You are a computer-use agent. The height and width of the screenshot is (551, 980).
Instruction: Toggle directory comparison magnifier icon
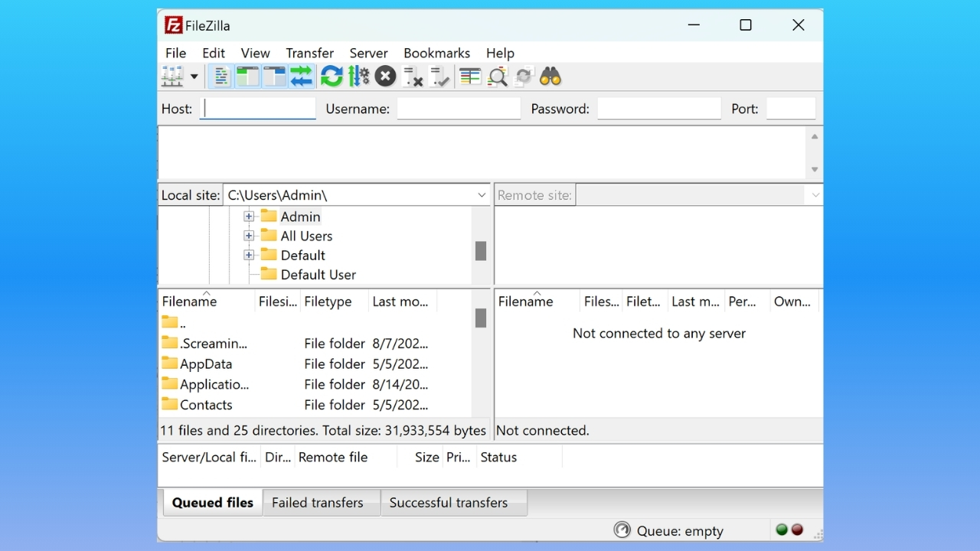pyautogui.click(x=498, y=77)
